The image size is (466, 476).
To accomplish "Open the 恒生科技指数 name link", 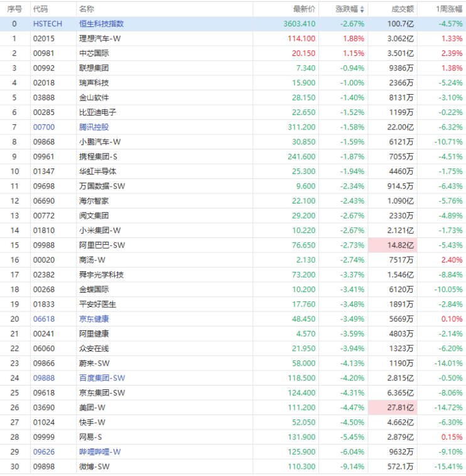I will pyautogui.click(x=101, y=24).
